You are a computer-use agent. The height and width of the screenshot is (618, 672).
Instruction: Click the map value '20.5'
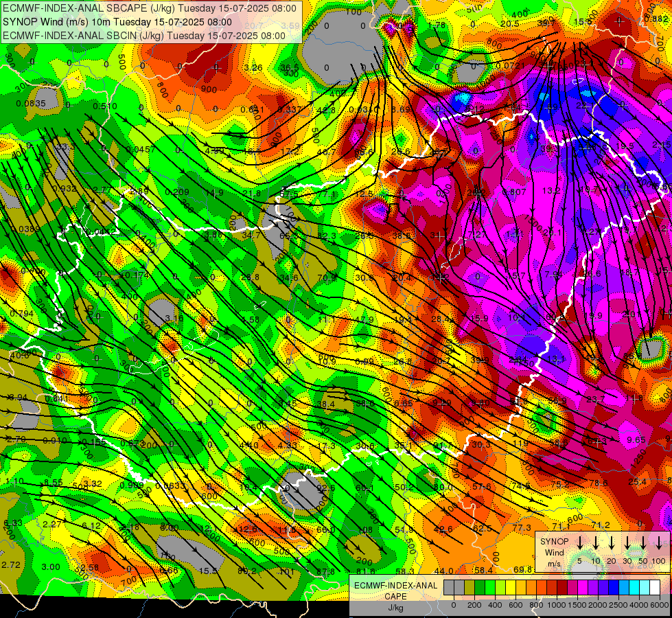pyautogui.click(x=510, y=24)
